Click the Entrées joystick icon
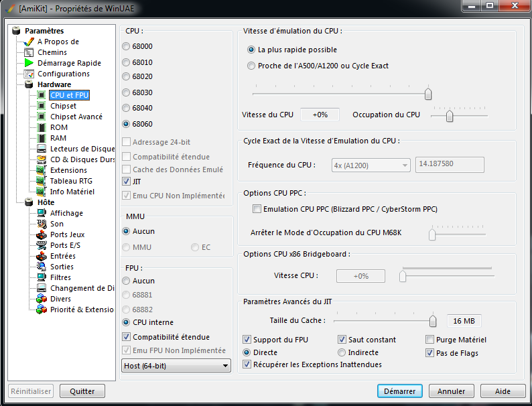The height and width of the screenshot is (406, 532). click(42, 256)
